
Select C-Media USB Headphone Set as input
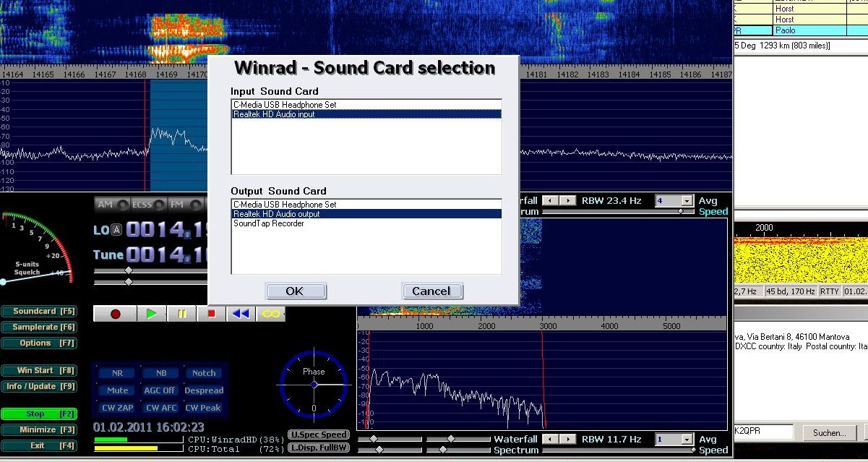point(284,105)
